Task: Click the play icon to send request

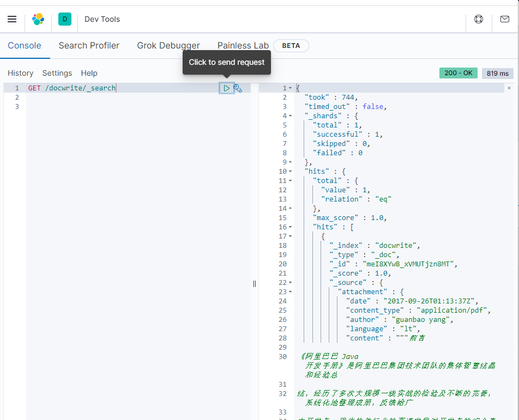Action: point(226,88)
